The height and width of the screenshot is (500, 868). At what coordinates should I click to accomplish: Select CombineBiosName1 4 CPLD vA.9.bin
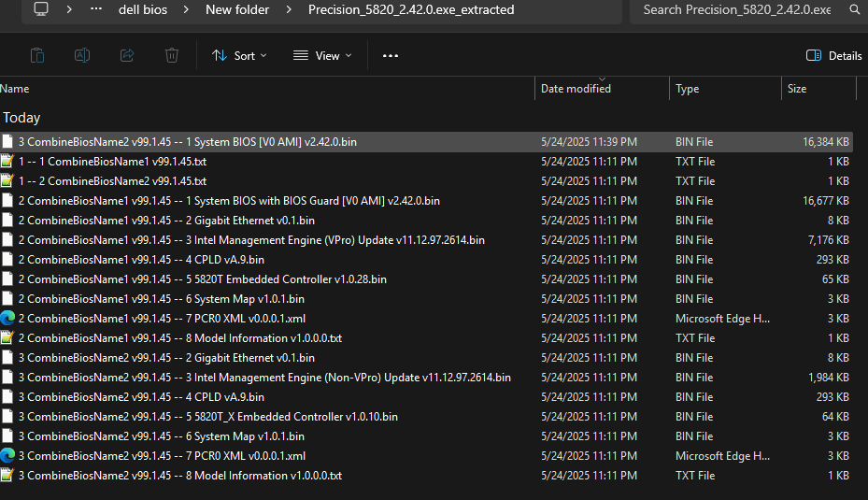click(x=426, y=260)
